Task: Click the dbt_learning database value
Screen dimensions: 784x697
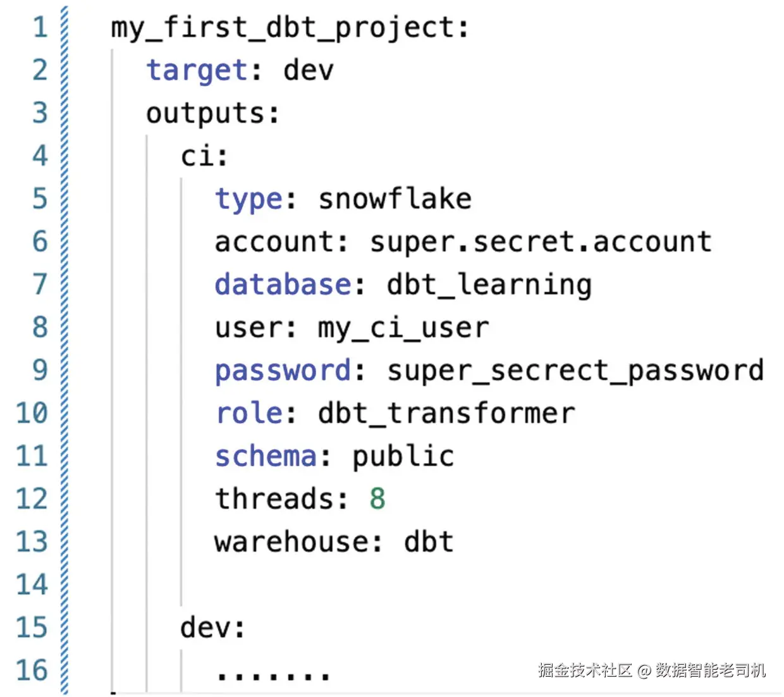Action: click(x=489, y=285)
